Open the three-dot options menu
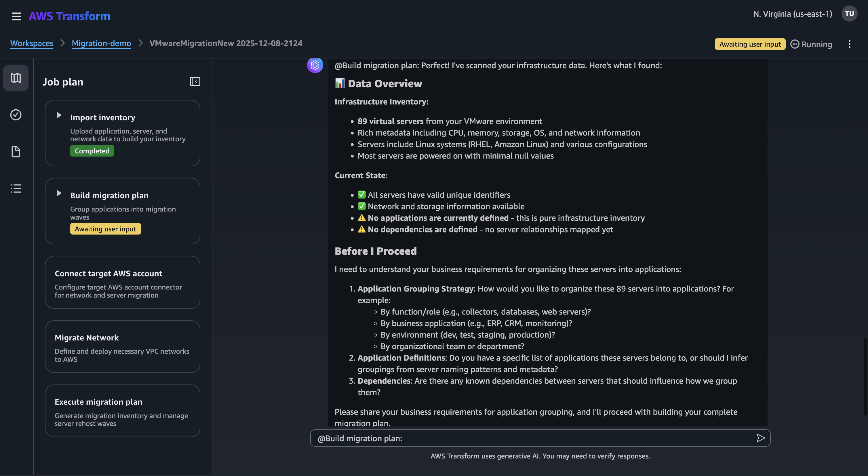Viewport: 868px width, 476px height. point(850,44)
